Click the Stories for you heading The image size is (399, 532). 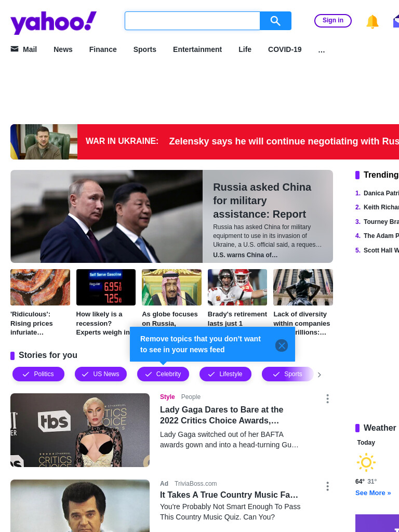[x=48, y=355]
